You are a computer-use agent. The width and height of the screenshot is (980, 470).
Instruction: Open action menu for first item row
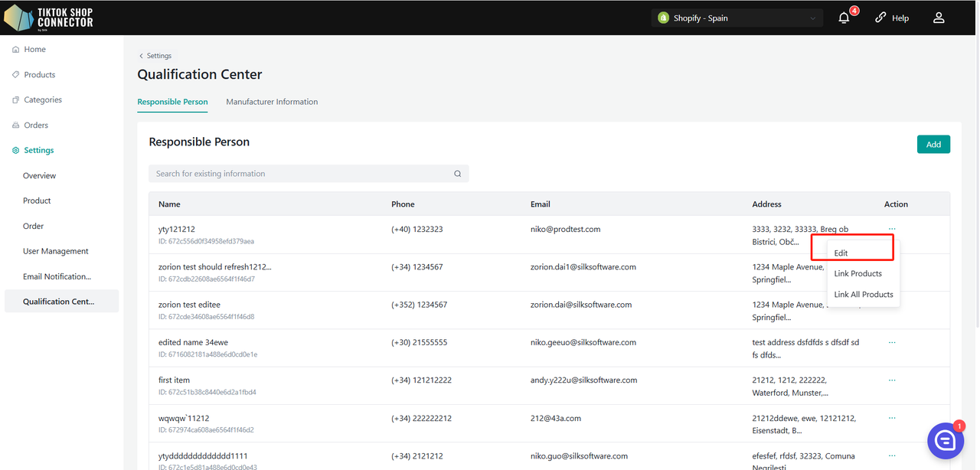(x=892, y=380)
